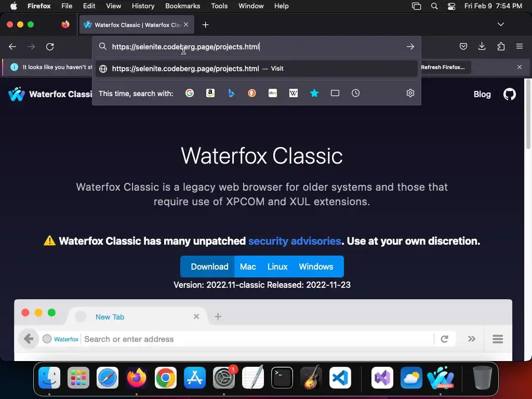Open the Blog link

tap(482, 94)
